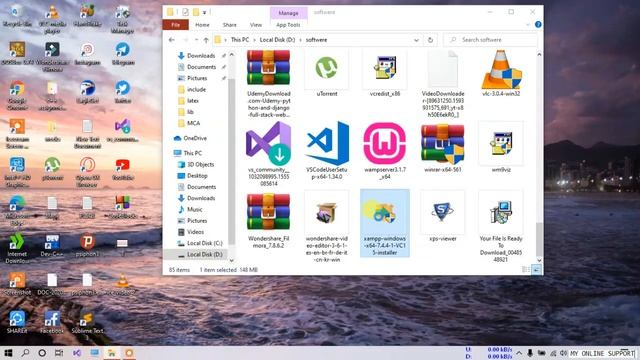Select the Microsoft Edge desktop shortcut
The image size is (640, 360).
[17, 211]
